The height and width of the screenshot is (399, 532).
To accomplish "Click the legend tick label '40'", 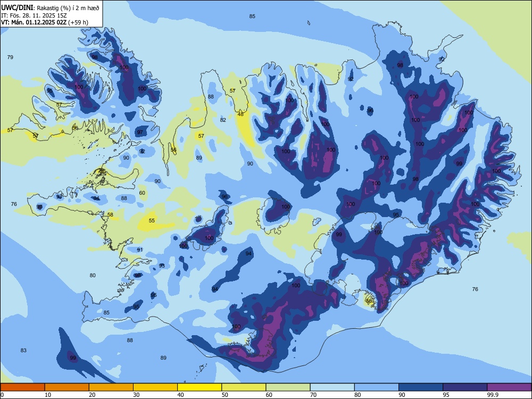I will click(180, 395).
